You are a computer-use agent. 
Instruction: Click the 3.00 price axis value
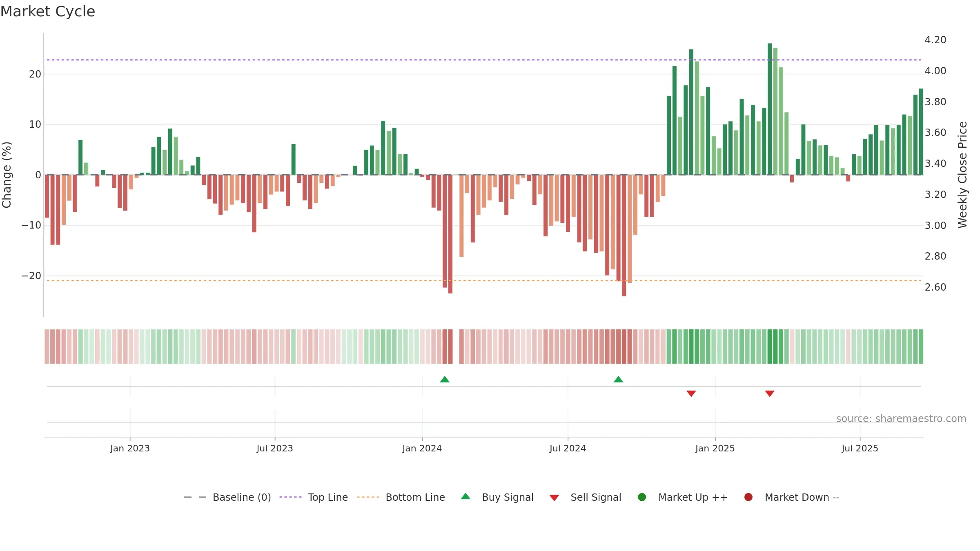click(x=935, y=226)
